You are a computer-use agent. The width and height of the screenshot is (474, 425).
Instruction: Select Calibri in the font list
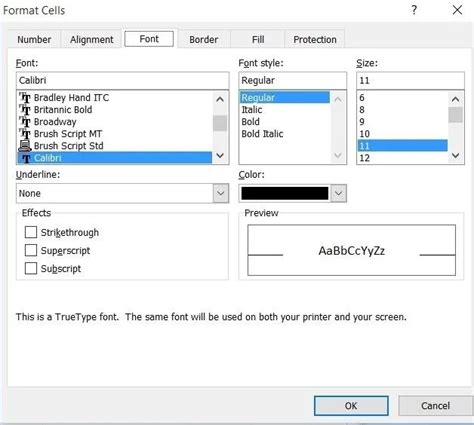tap(114, 158)
